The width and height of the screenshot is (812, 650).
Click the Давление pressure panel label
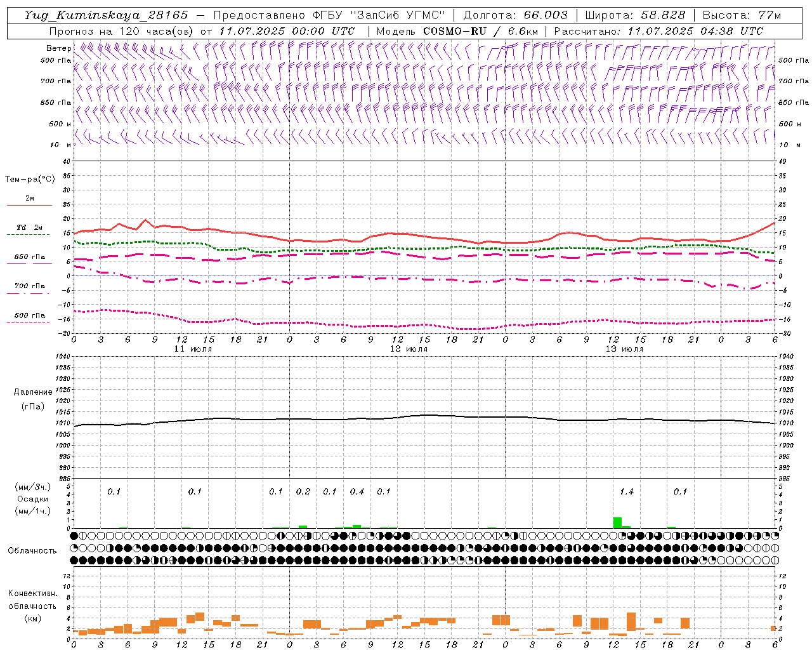click(32, 392)
